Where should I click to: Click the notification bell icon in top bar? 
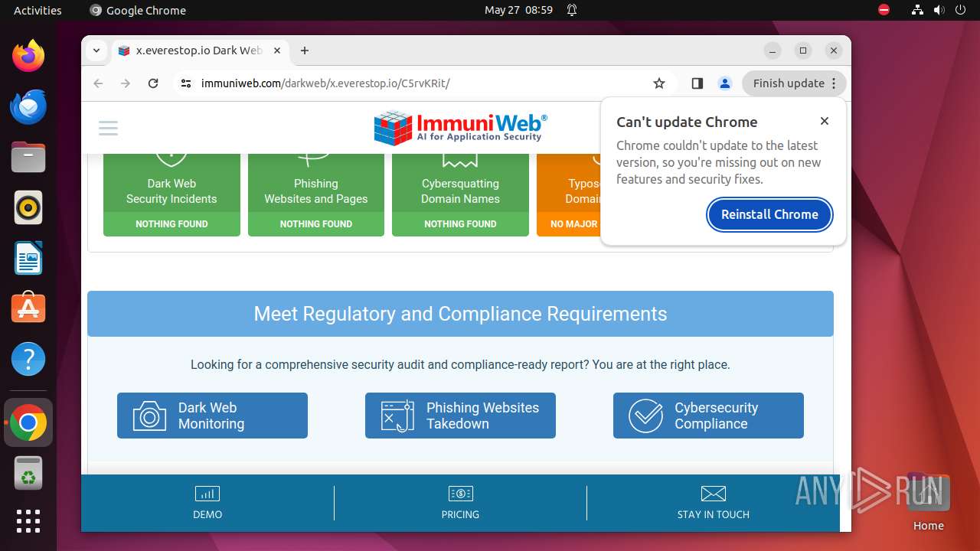pos(572,10)
